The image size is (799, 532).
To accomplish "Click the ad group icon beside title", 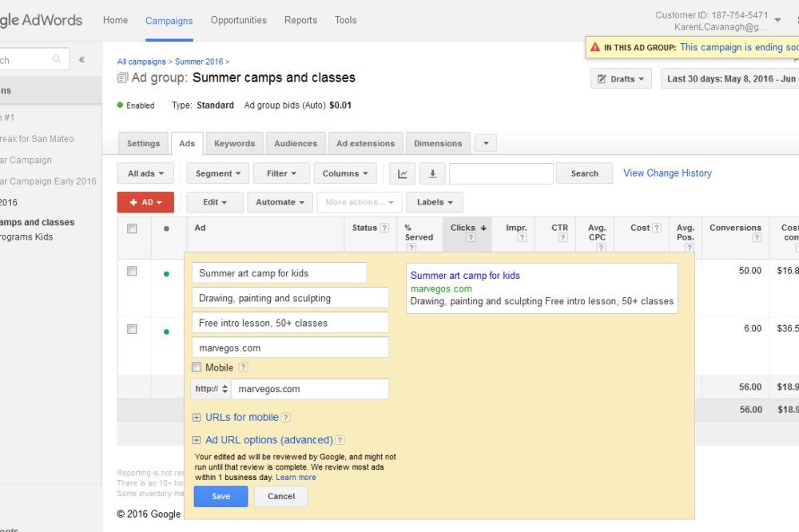I will pyautogui.click(x=122, y=78).
